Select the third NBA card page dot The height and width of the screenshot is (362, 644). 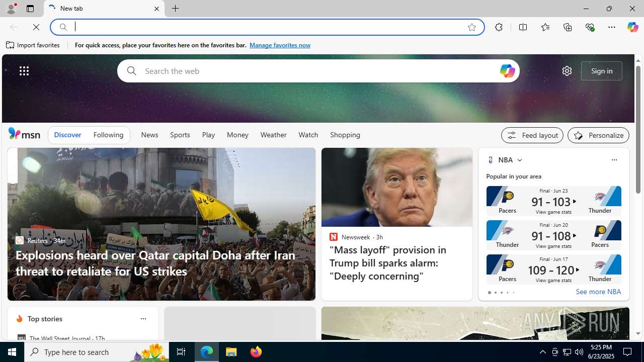click(501, 293)
